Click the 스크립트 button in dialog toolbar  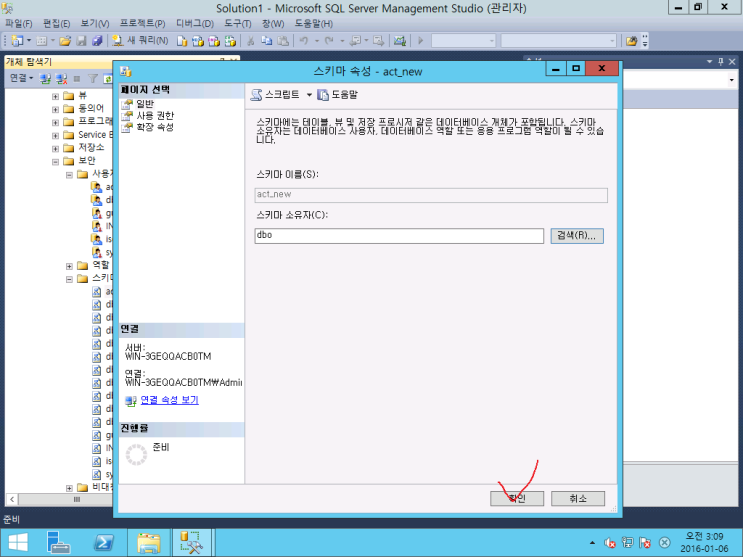click(x=275, y=95)
